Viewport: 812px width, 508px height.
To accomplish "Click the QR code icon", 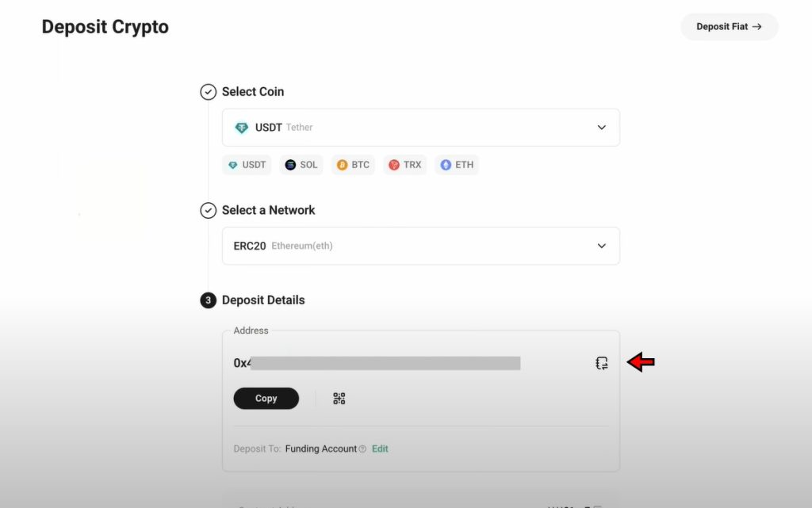I will pos(339,399).
